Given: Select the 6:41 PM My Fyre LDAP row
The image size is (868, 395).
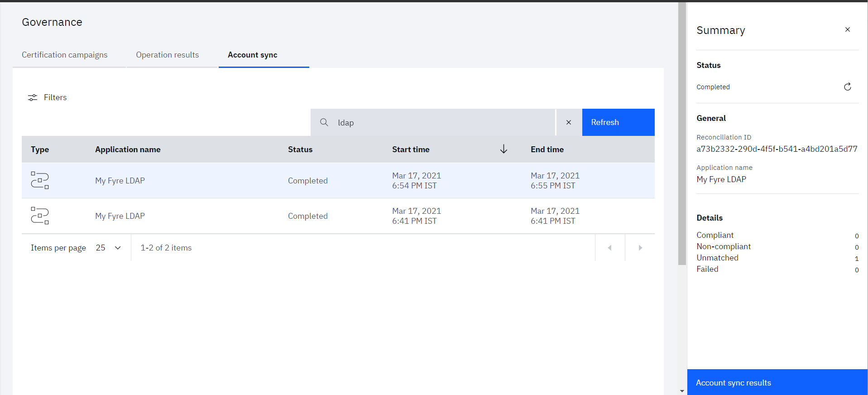Looking at the screenshot, I should point(338,216).
